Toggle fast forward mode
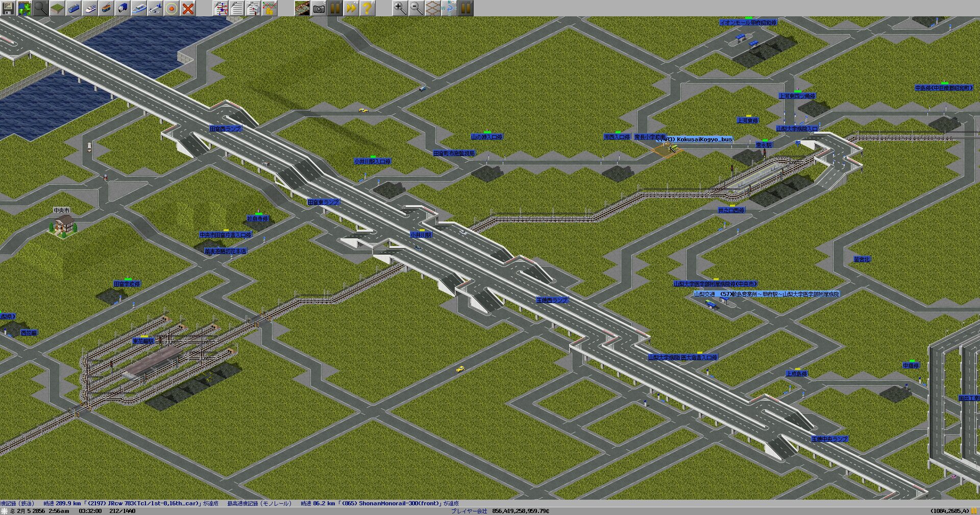Image resolution: width=980 pixels, height=515 pixels. click(351, 8)
